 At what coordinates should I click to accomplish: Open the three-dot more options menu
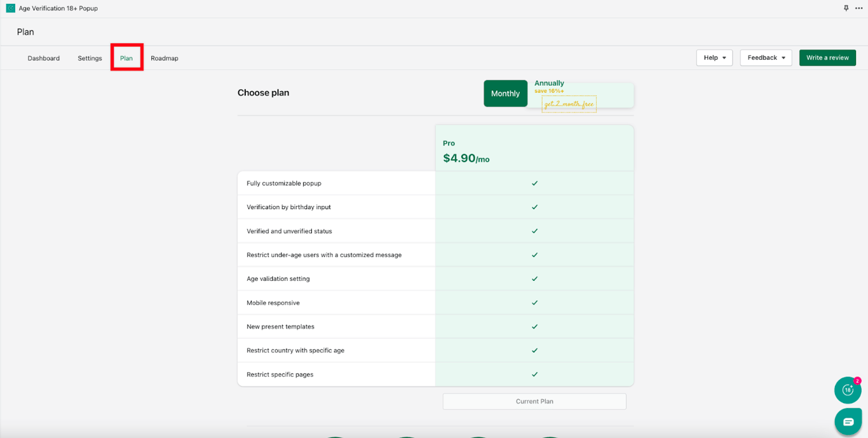(x=859, y=8)
